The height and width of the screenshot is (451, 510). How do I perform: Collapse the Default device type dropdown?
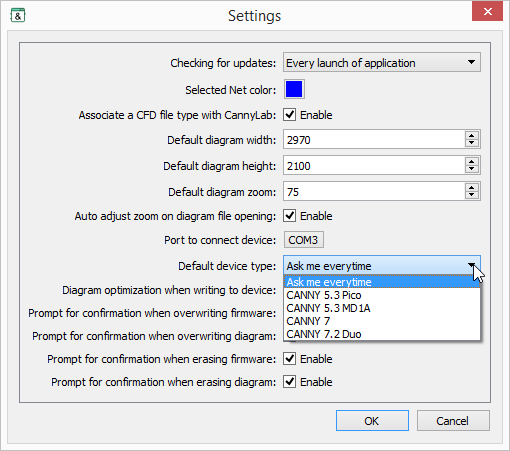point(382,265)
